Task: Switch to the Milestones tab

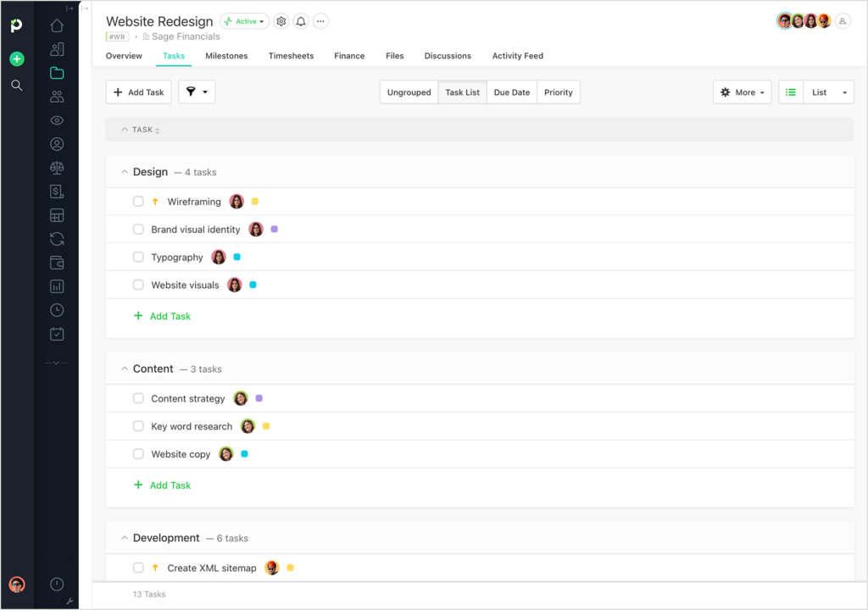Action: (x=226, y=56)
